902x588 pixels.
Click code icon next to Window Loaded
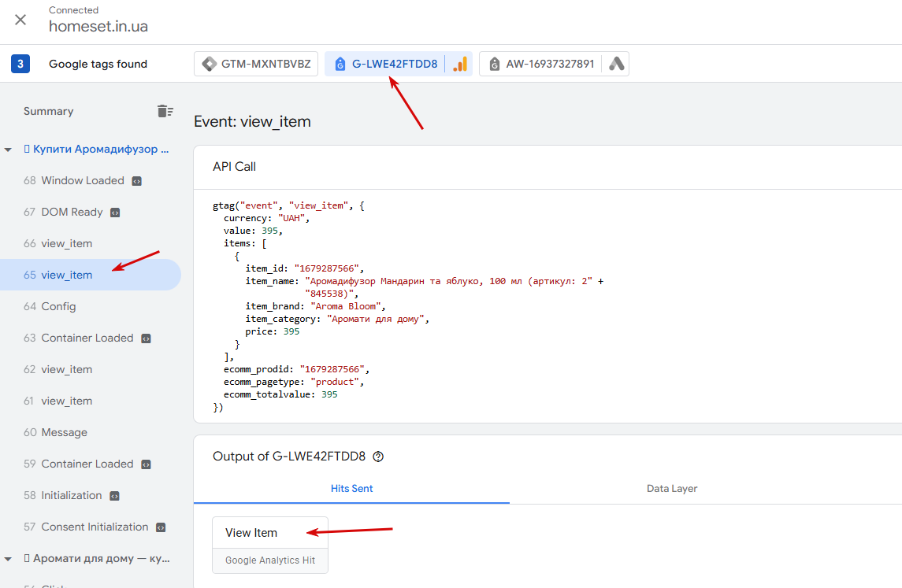coord(136,181)
